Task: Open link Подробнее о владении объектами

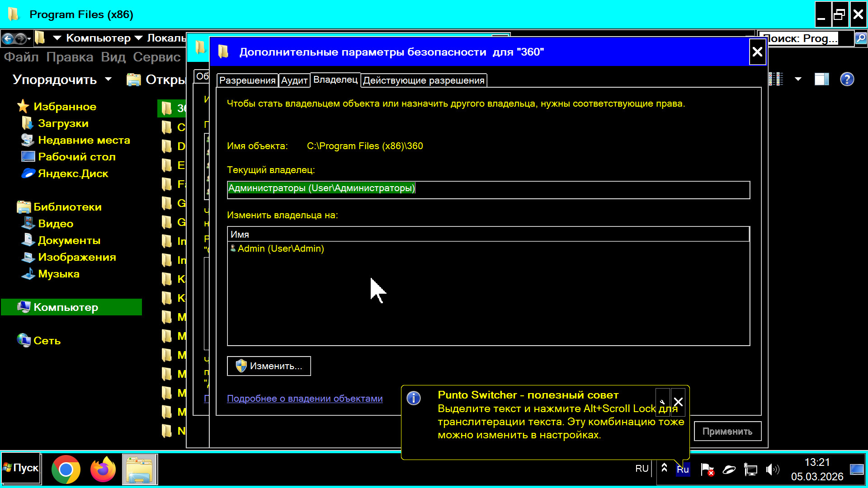Action: pos(305,399)
